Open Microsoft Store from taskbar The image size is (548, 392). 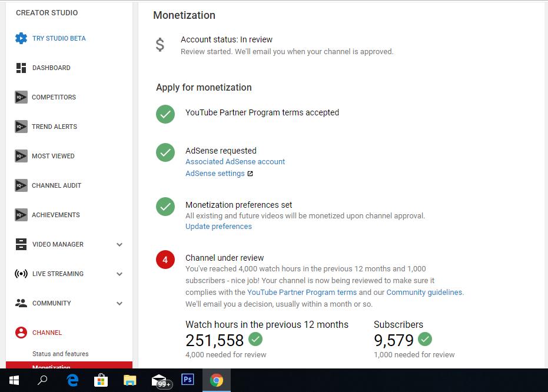[101, 380]
